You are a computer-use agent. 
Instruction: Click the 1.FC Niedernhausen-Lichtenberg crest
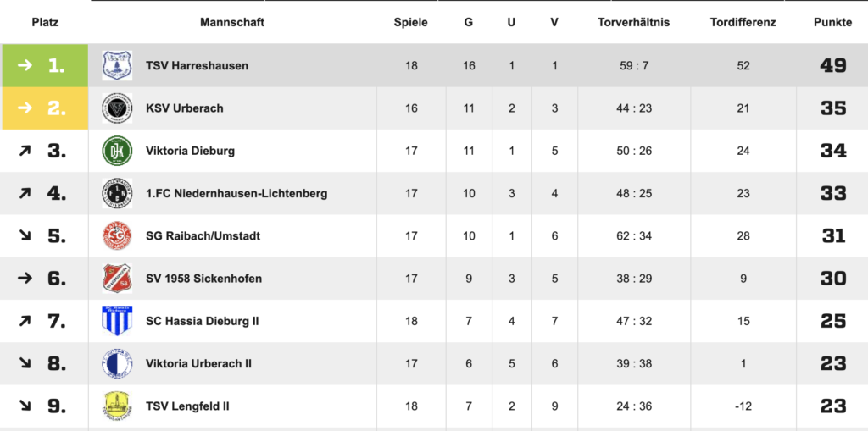coord(117,193)
